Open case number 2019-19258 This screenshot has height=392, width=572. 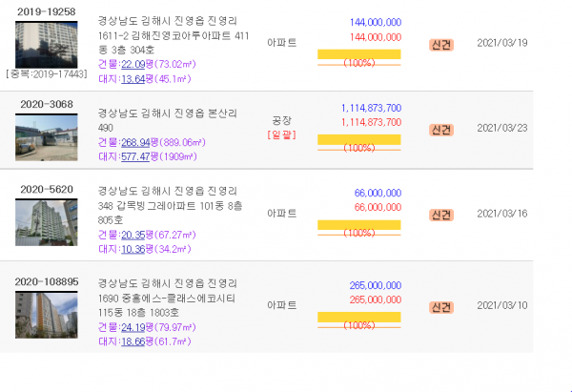pos(47,11)
